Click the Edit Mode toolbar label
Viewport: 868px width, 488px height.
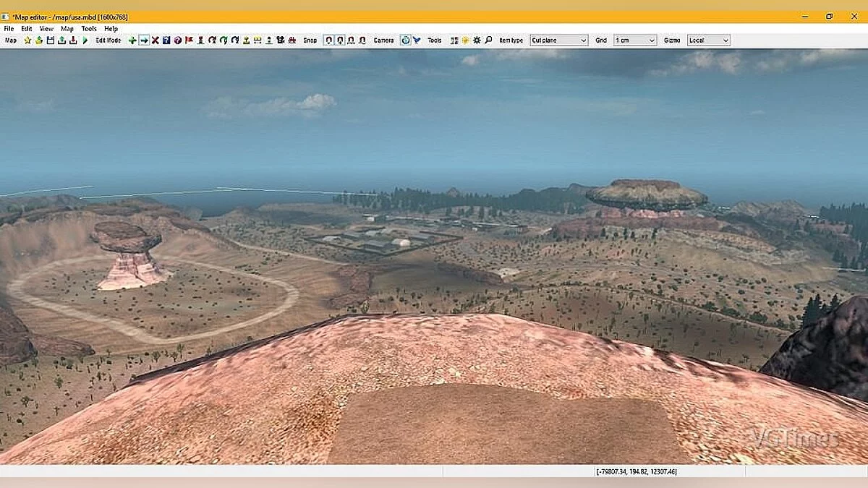click(109, 40)
